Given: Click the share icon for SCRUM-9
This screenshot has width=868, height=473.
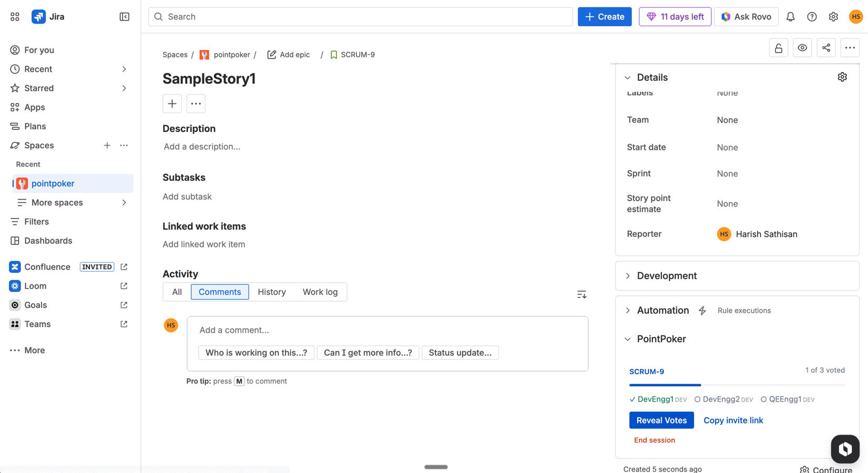Looking at the screenshot, I should coord(826,47).
